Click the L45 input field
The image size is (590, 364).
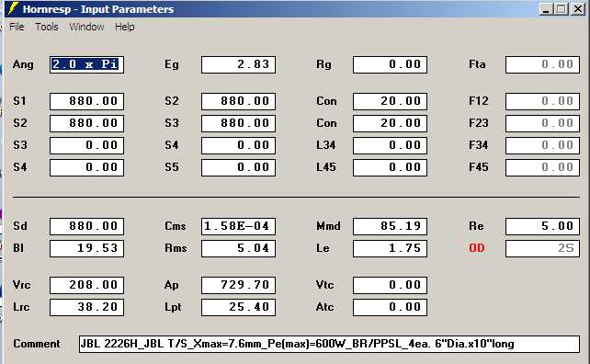tap(390, 167)
